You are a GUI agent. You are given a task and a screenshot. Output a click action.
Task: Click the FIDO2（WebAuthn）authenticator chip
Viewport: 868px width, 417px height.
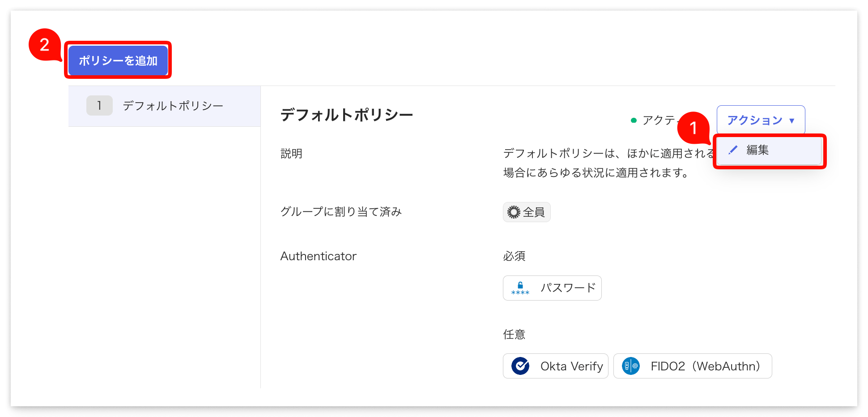point(692,366)
